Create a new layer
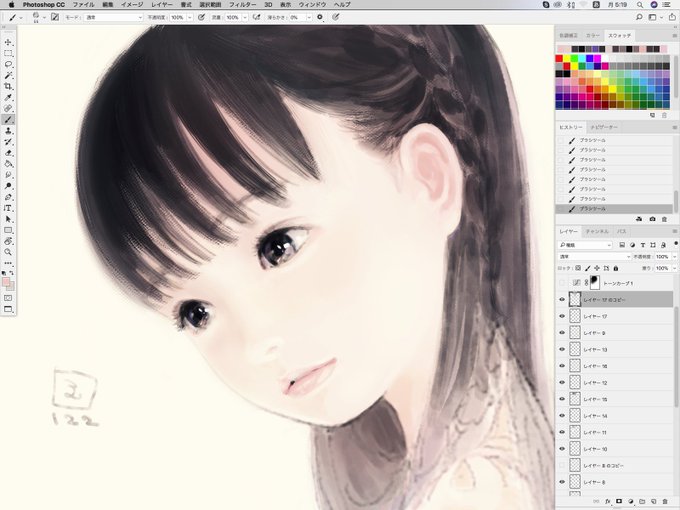Viewport: 680px width, 510px height. [654, 502]
